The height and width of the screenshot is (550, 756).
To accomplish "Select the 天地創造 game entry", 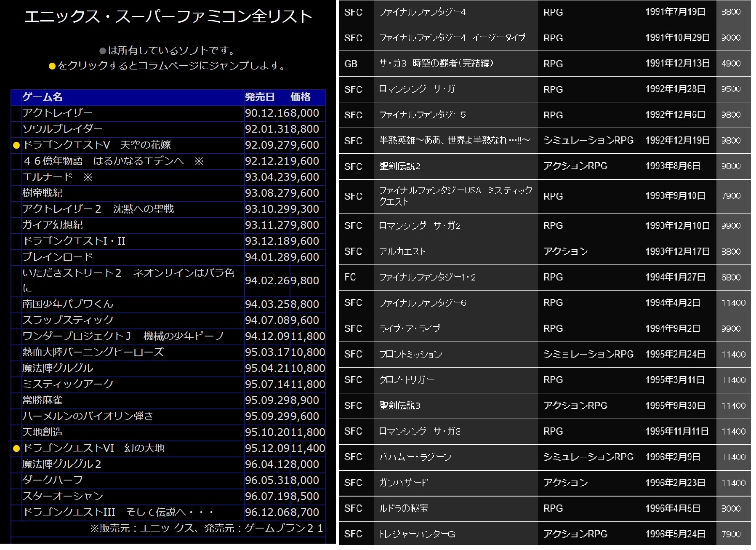I will pyautogui.click(x=43, y=432).
